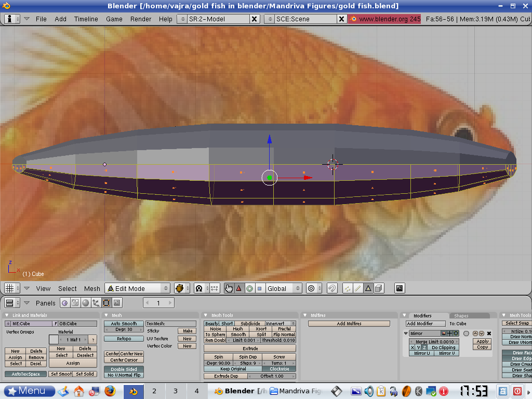Switch to the Shapes tab
The height and width of the screenshot is (399, 532).
tap(461, 315)
